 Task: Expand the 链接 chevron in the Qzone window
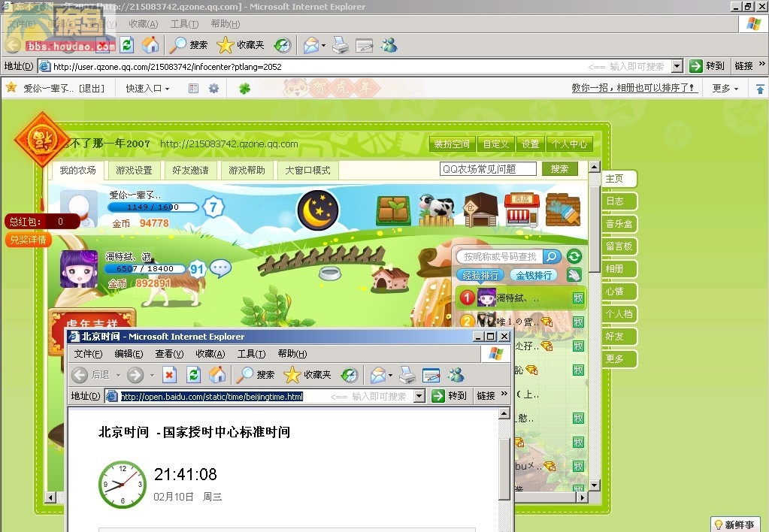pyautogui.click(x=761, y=64)
